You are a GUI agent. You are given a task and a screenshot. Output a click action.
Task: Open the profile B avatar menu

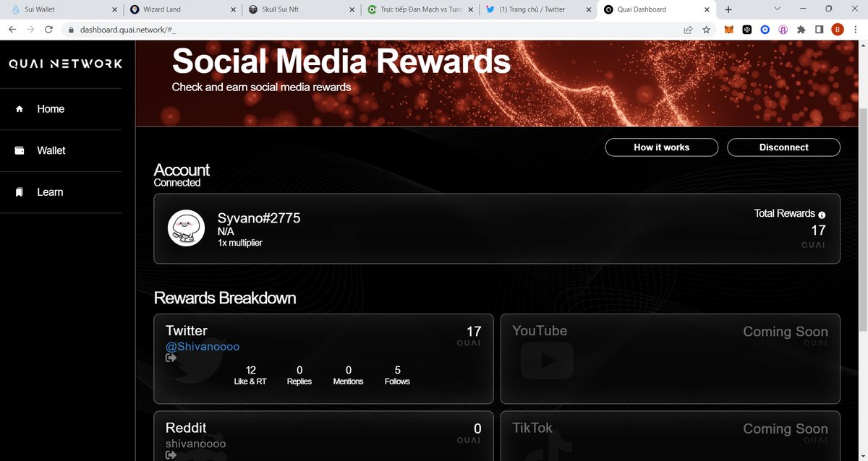[x=838, y=30]
